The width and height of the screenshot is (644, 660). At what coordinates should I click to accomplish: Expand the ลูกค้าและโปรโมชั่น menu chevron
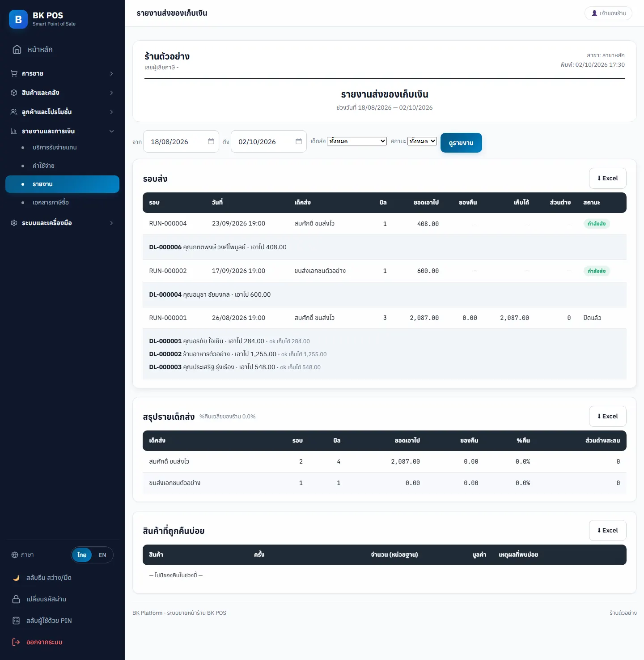click(x=112, y=112)
